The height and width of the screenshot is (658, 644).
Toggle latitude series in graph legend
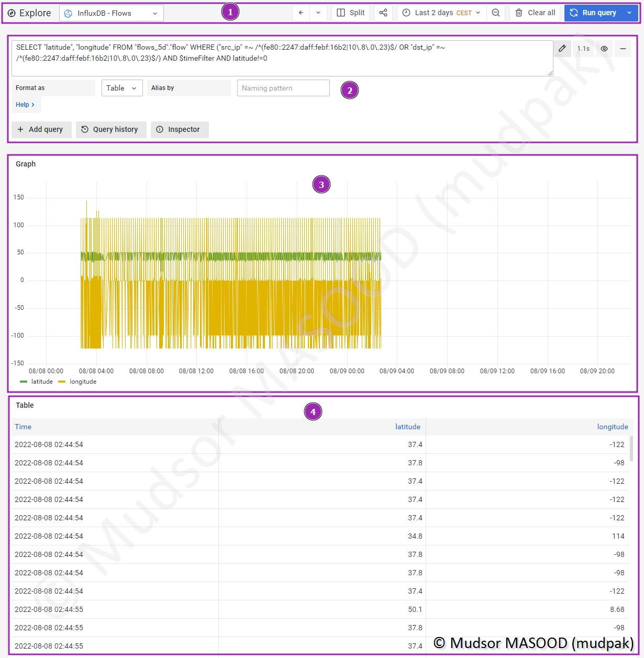pos(41,382)
